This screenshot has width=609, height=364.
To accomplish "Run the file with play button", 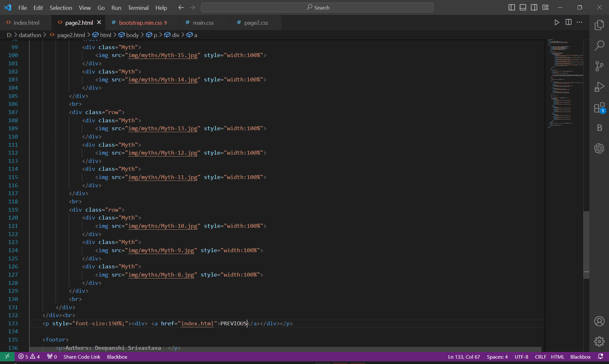I will [557, 22].
